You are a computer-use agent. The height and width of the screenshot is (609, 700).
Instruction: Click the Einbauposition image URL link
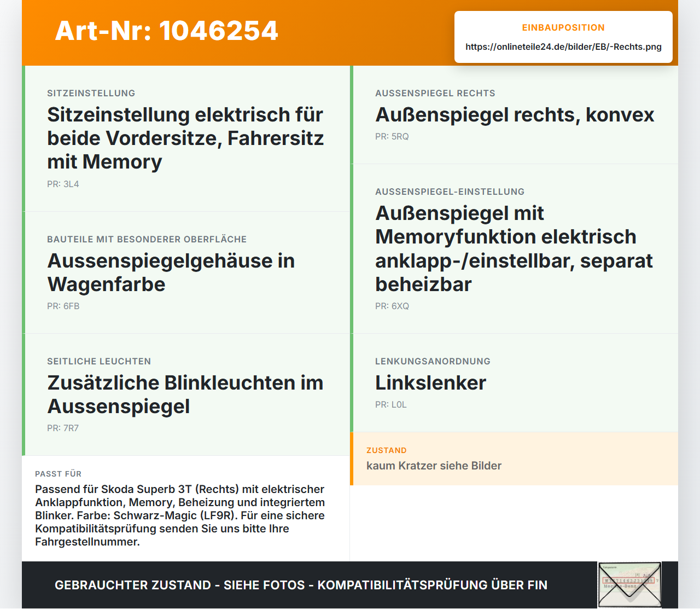[x=563, y=47]
